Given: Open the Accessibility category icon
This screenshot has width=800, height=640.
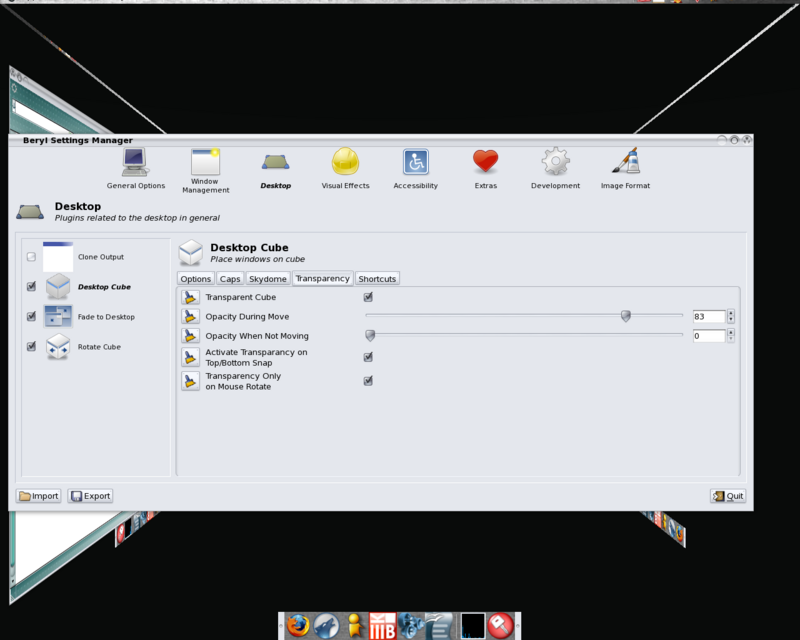Looking at the screenshot, I should 416,162.
